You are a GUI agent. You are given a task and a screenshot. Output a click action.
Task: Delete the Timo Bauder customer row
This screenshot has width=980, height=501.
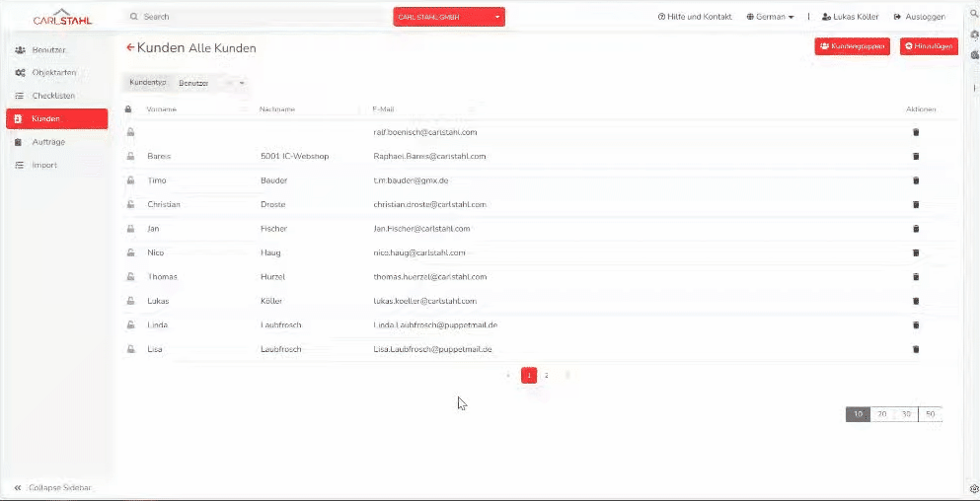tap(915, 180)
